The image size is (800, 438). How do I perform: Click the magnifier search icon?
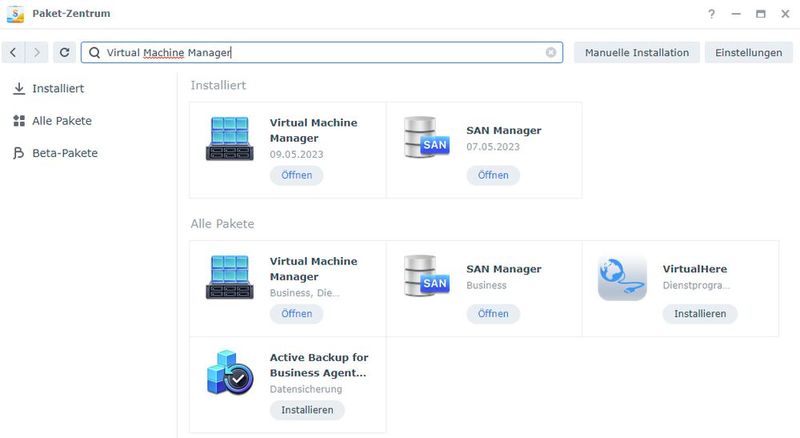pyautogui.click(x=94, y=53)
